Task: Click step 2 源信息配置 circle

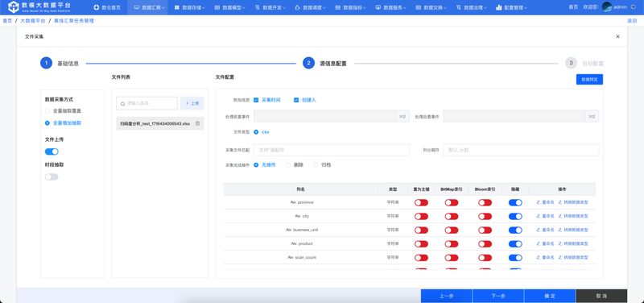Action: (x=308, y=63)
